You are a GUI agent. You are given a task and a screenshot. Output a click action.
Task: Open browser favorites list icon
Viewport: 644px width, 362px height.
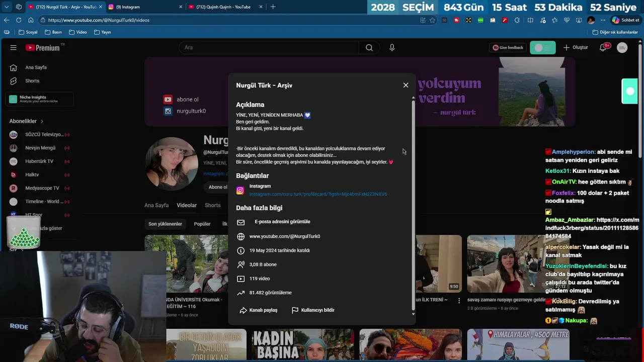554,20
